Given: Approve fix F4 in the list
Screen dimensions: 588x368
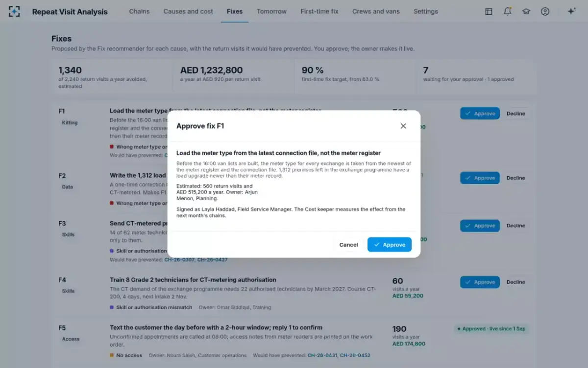Looking at the screenshot, I should 480,282.
